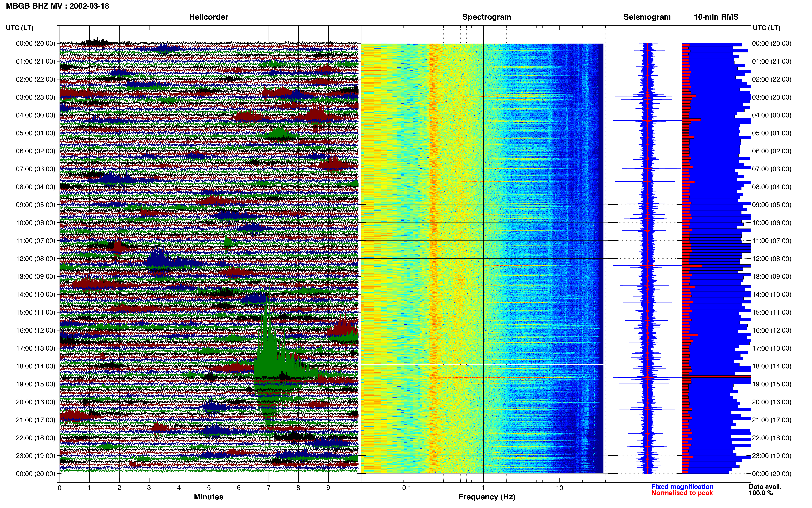The width and height of the screenshot is (812, 508).
Task: Click the right 'UTC (LT)' axis label
Action: click(766, 28)
